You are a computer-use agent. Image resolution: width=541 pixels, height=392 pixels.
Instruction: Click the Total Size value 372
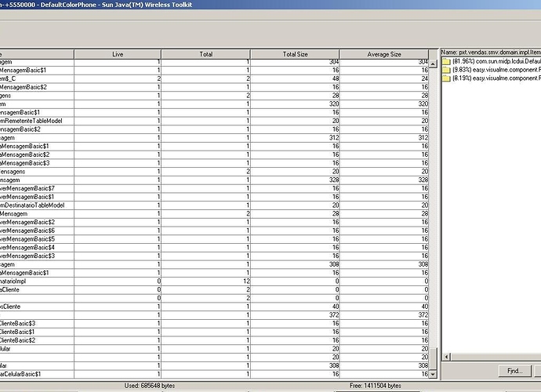[x=334, y=315]
